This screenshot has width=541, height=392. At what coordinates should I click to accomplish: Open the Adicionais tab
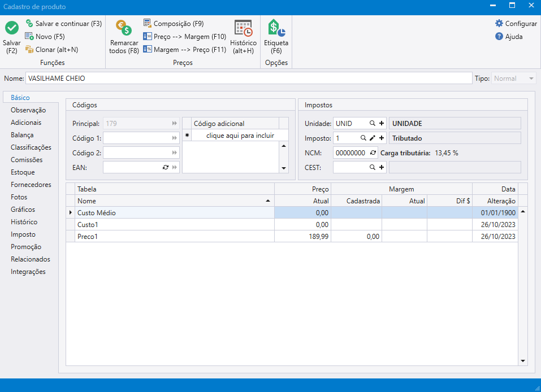[26, 123]
